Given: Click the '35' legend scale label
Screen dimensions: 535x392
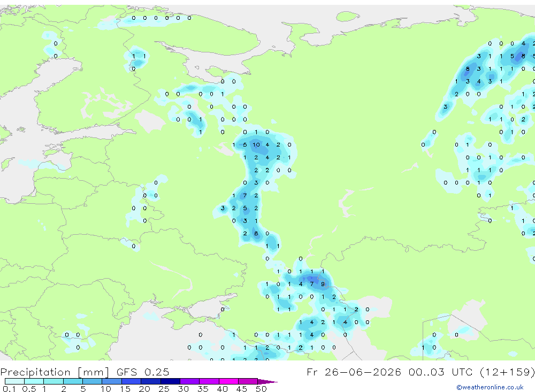Looking at the screenshot, I should click(203, 389).
